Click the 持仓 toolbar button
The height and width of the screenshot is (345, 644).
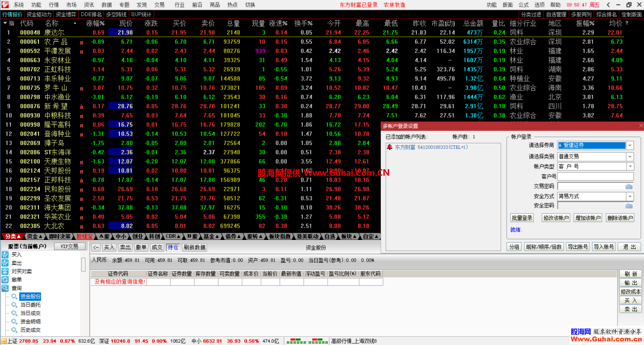173,248
